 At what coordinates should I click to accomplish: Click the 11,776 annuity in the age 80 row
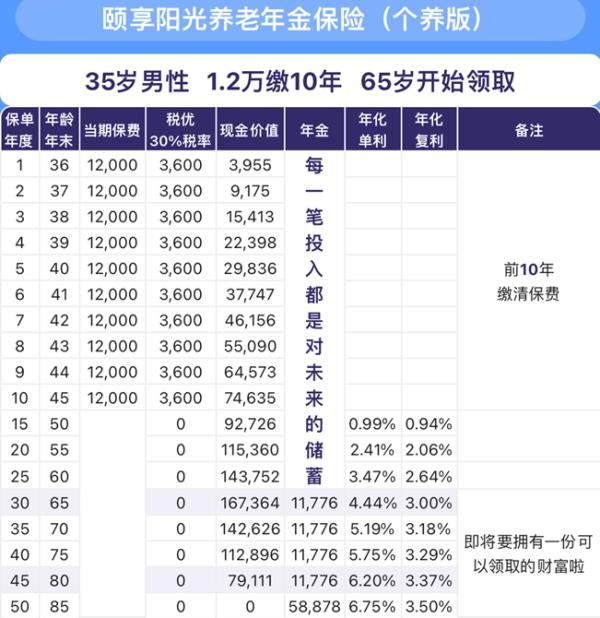(314, 581)
